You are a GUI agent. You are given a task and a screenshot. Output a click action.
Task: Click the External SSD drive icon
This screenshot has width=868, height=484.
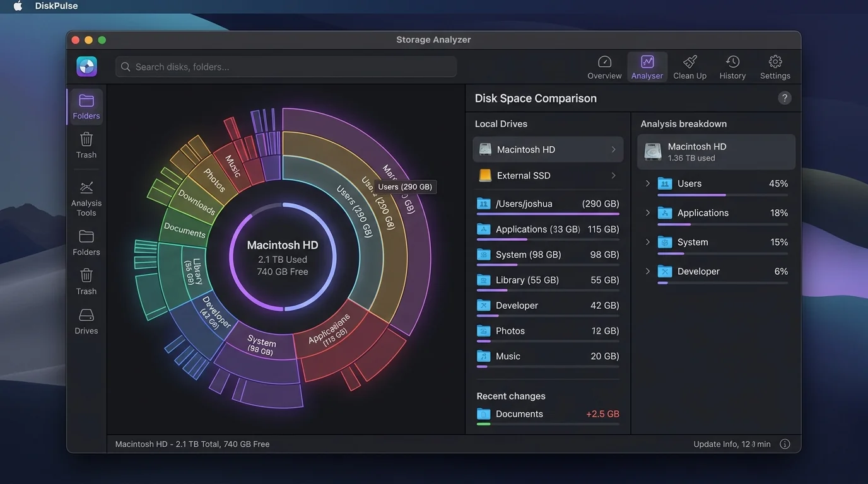484,175
